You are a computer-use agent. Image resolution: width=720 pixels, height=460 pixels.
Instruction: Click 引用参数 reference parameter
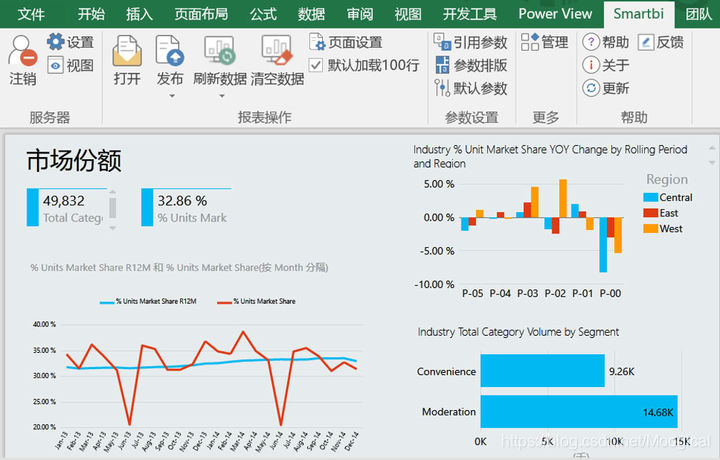click(x=470, y=42)
